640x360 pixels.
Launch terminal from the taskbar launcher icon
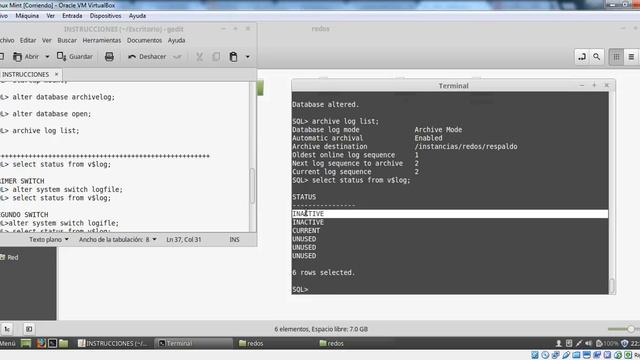pos(52,343)
